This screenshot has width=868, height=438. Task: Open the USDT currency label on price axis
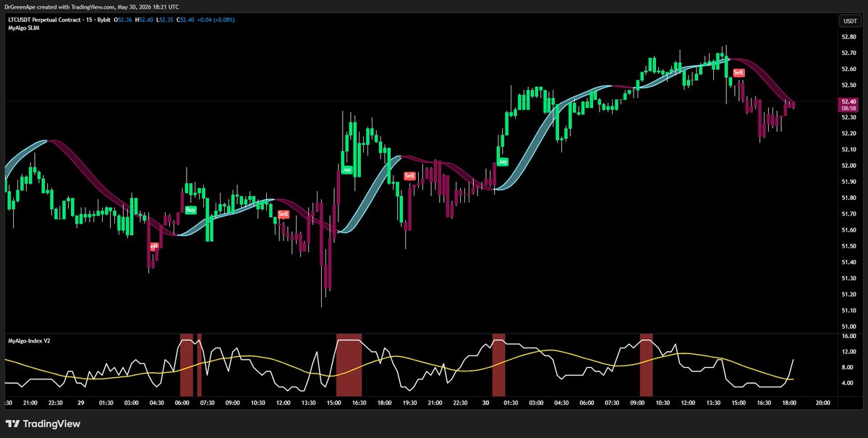point(851,21)
